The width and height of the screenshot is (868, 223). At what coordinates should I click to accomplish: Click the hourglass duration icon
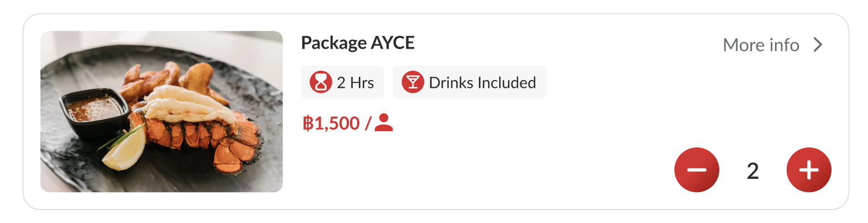click(321, 82)
